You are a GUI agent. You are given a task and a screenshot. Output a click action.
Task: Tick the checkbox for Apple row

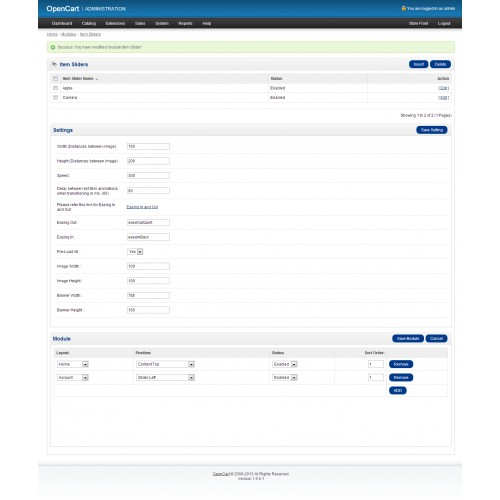pos(55,88)
